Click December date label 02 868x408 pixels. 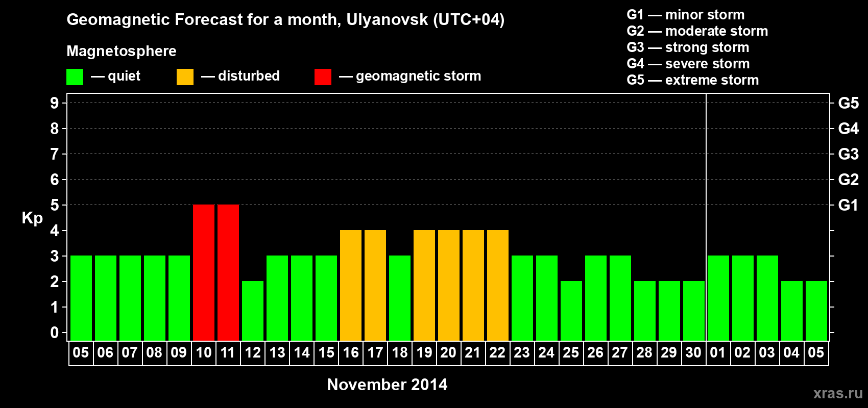point(742,353)
